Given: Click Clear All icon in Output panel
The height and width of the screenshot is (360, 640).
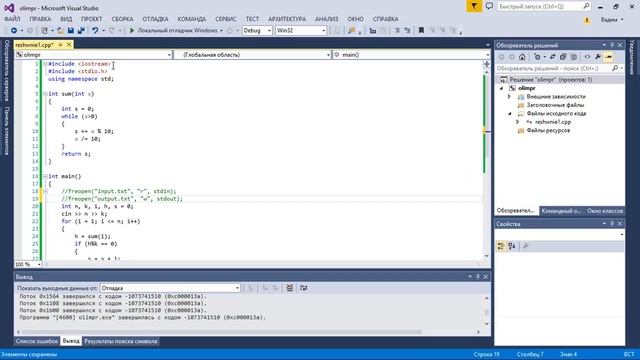Looking at the screenshot, I should [290, 288].
